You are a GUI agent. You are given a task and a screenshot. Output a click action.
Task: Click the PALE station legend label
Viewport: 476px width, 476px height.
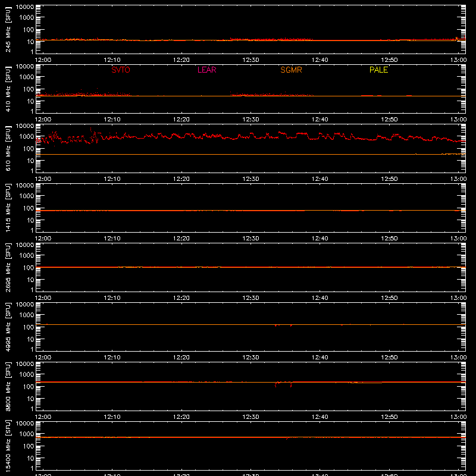point(378,70)
